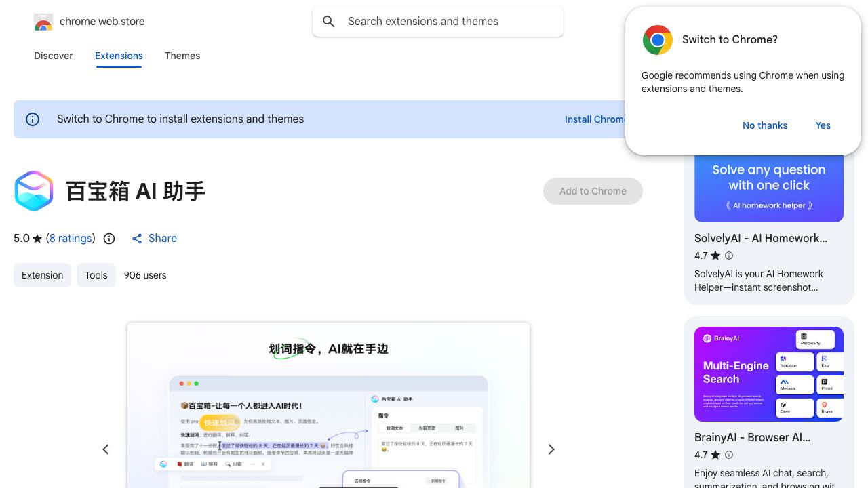Screen dimensions: 868x488
Task: Switch to the Themes tab
Action: click(x=182, y=56)
